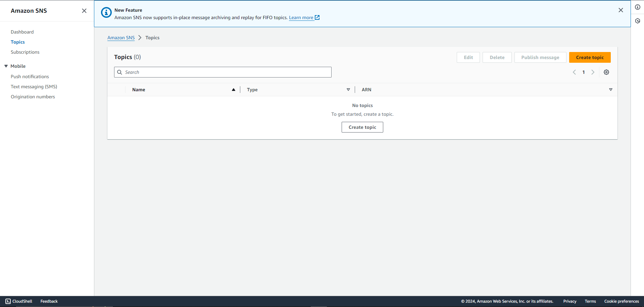Image resolution: width=644 pixels, height=307 pixels.
Task: Click page number 1 in pagination
Action: click(584, 72)
